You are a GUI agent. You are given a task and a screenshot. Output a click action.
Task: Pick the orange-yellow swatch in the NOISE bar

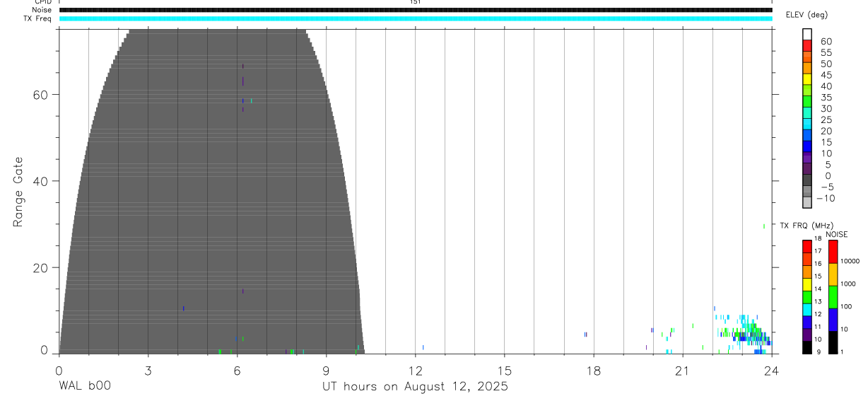click(x=833, y=274)
